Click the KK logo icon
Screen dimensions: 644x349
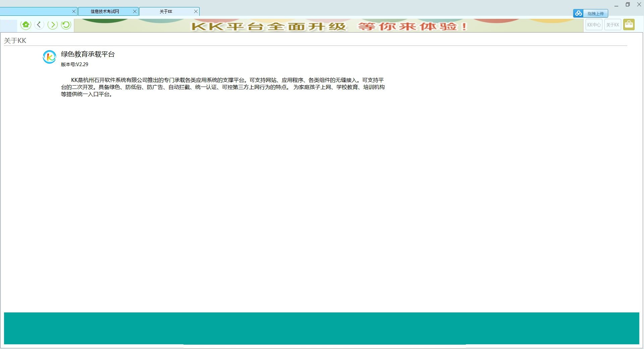[49, 57]
